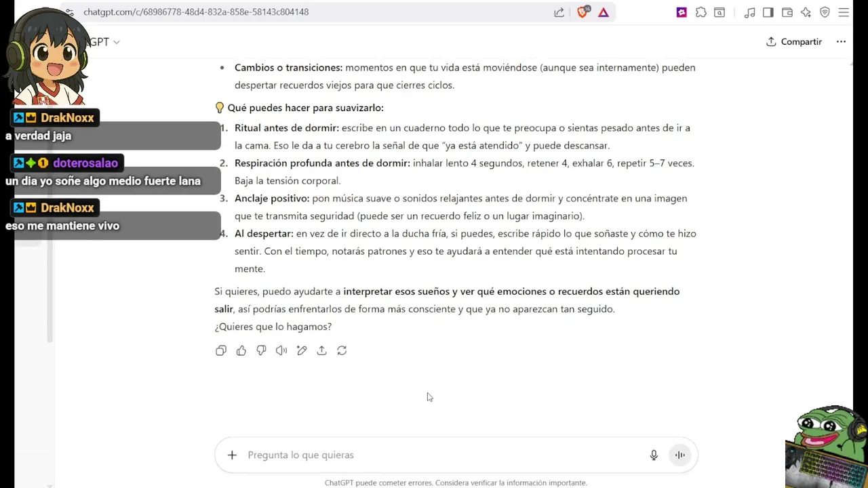Click the chatgpt.com URL in address bar
The image size is (868, 488).
[x=196, y=12]
